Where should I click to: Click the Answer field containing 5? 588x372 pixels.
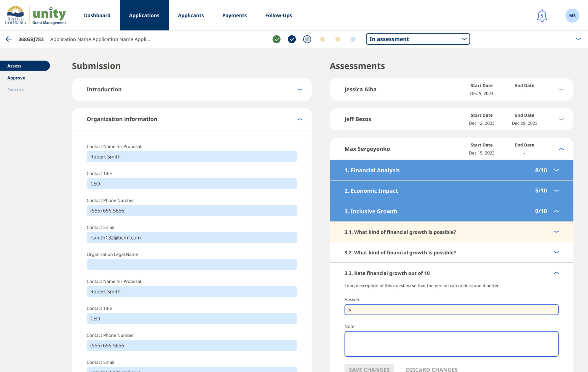pyautogui.click(x=451, y=310)
